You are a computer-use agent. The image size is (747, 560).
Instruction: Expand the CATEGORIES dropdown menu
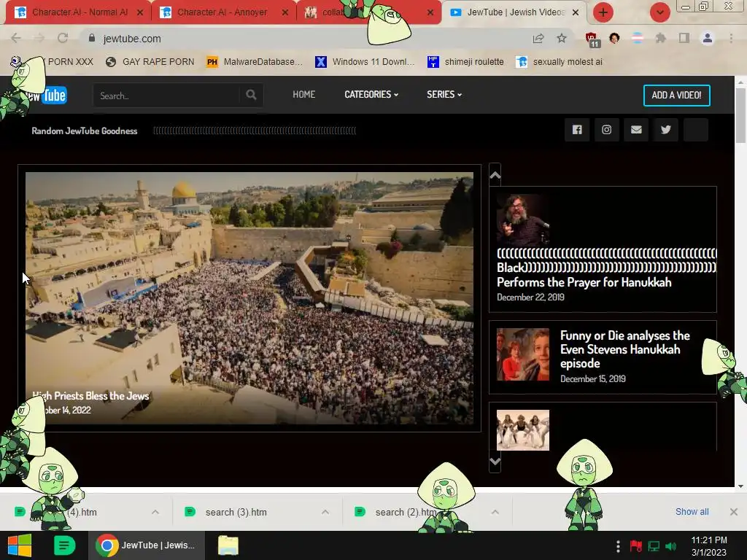click(371, 94)
